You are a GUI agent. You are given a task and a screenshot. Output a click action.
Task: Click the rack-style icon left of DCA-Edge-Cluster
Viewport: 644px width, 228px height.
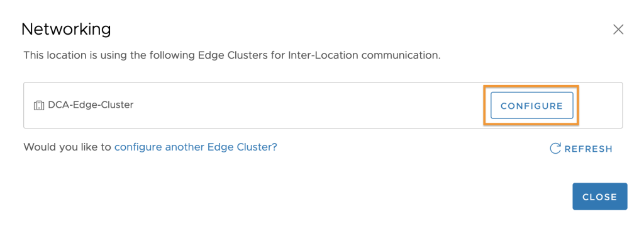[38, 105]
